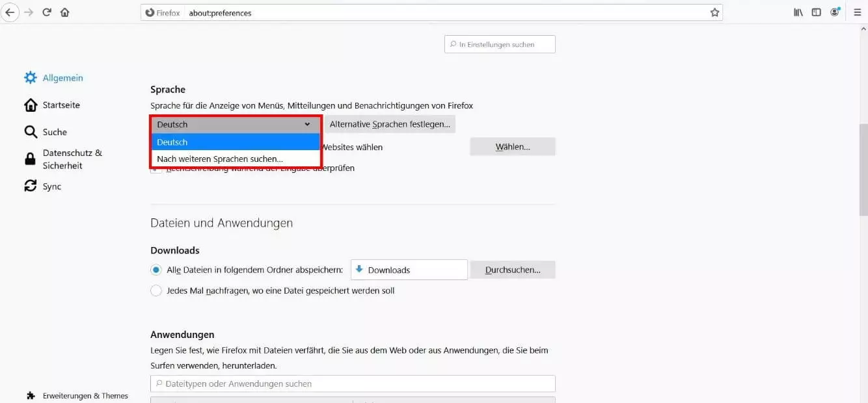Viewport: 868px width, 403px height.
Task: Click the Datenschutz padlock icon
Action: click(31, 159)
